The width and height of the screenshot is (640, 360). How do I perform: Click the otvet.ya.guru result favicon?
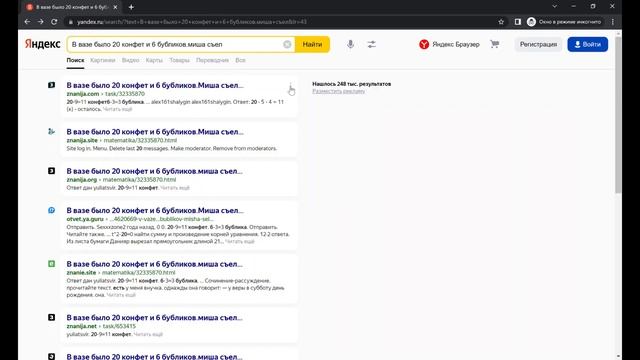click(x=51, y=210)
